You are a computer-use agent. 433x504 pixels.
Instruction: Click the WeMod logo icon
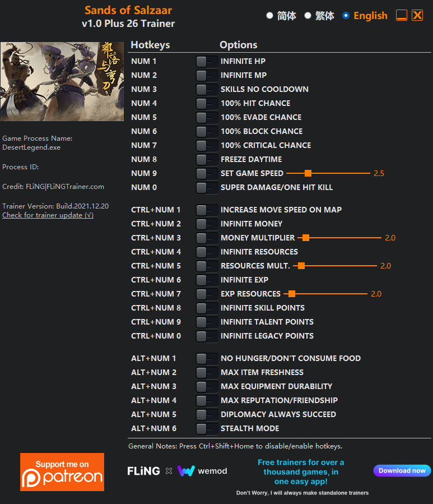pyautogui.click(x=187, y=471)
